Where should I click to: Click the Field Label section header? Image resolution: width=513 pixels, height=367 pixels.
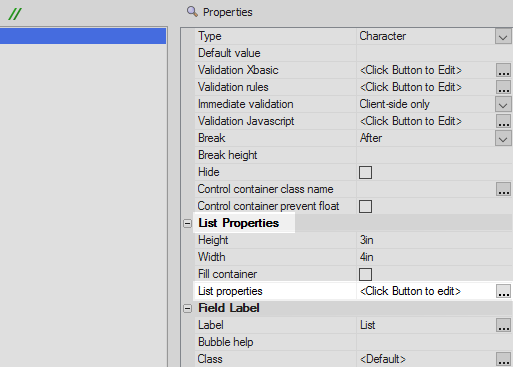229,308
